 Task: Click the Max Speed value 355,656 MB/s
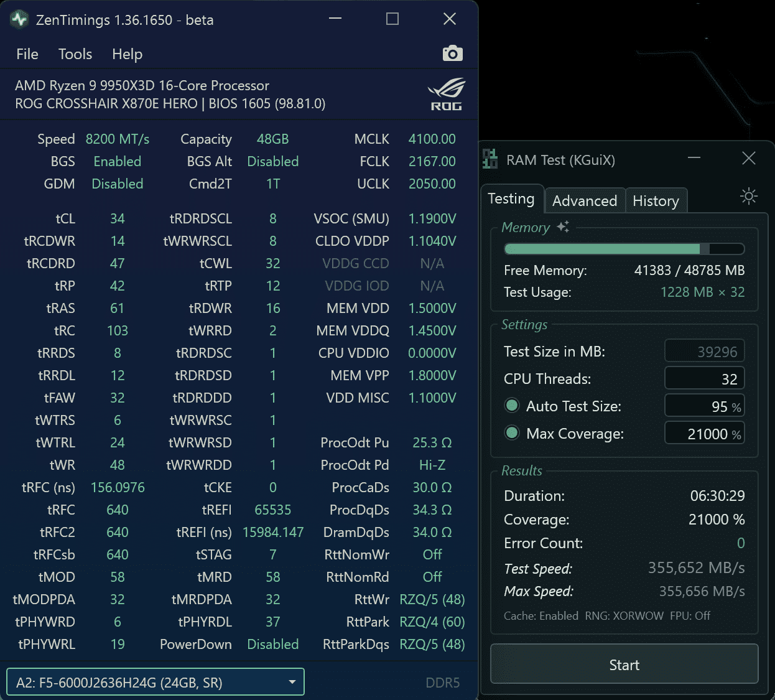point(702,591)
